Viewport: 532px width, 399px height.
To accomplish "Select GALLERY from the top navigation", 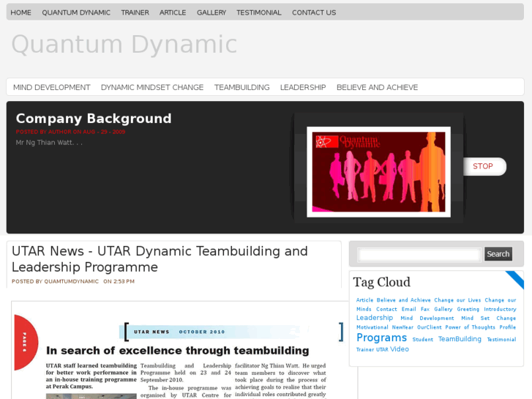I will (x=211, y=12).
